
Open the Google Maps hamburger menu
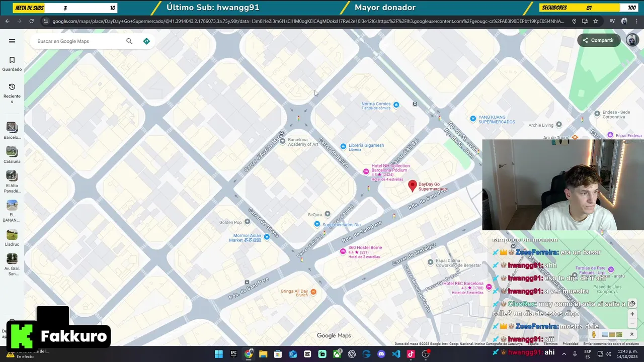(x=12, y=41)
